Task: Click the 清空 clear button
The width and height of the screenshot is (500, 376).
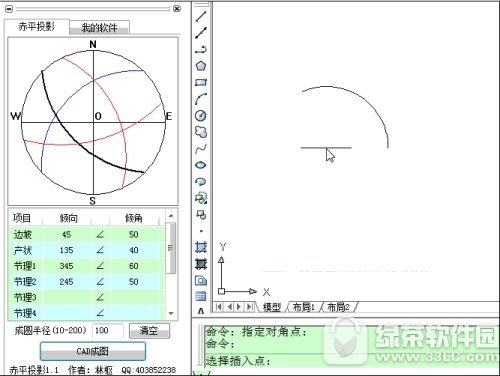Action: point(149,331)
